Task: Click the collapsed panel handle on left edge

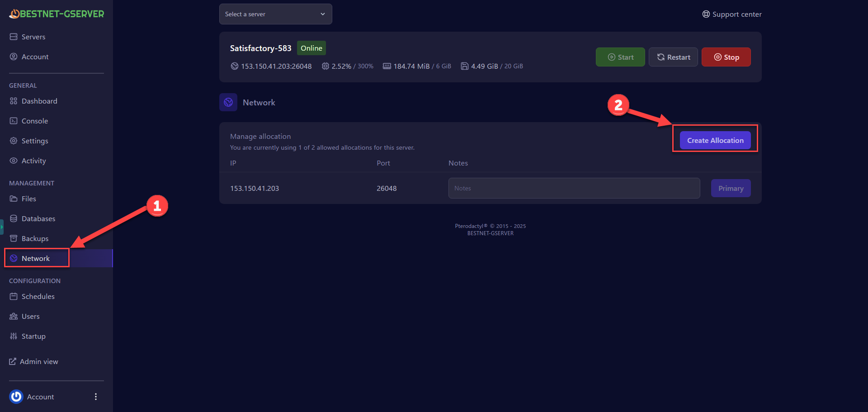Action: pos(2,227)
